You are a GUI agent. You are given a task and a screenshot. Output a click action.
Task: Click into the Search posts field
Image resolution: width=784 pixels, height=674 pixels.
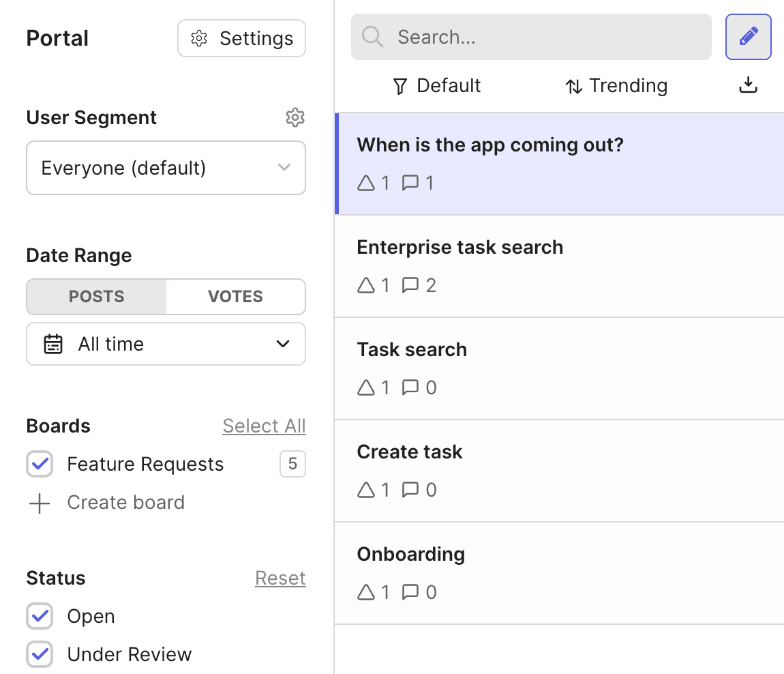[545, 37]
